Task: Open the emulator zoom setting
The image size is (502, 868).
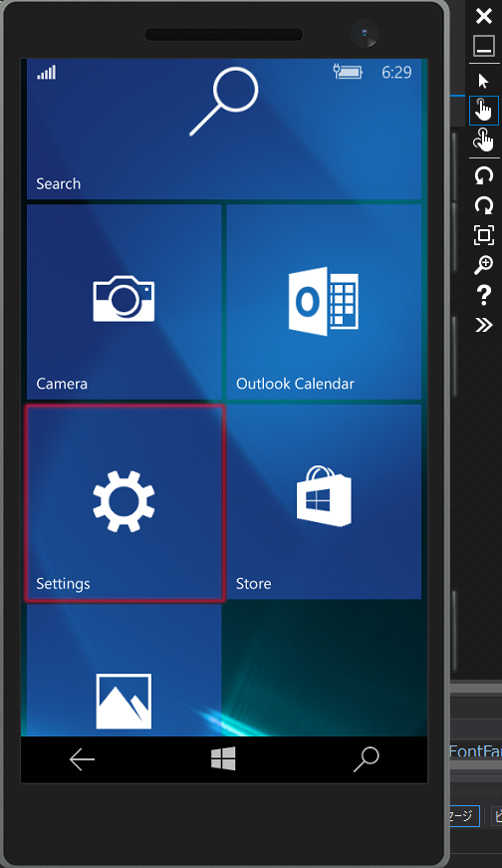Action: 484,265
